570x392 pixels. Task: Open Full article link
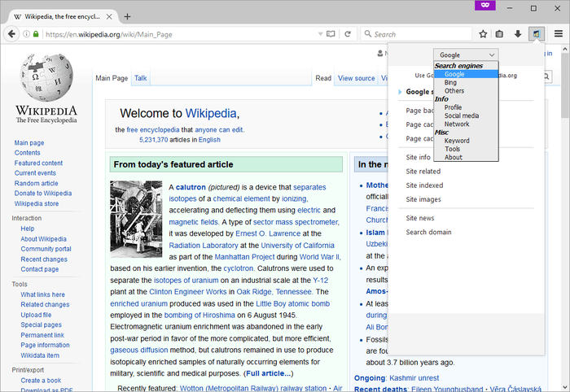point(269,373)
